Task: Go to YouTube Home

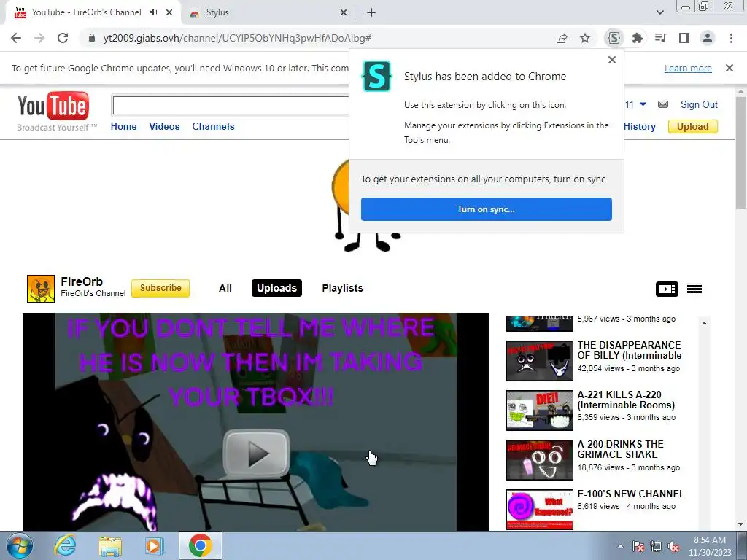Action: (x=123, y=126)
